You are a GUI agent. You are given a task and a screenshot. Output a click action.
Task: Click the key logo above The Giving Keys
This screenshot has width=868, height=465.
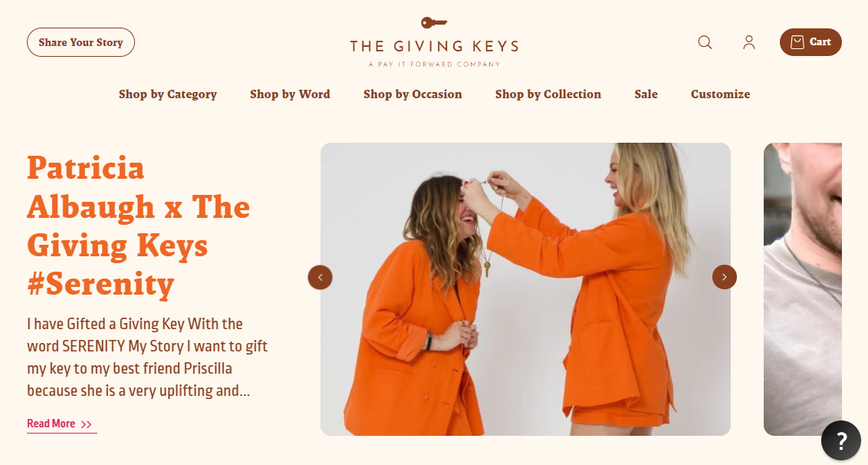(433, 23)
